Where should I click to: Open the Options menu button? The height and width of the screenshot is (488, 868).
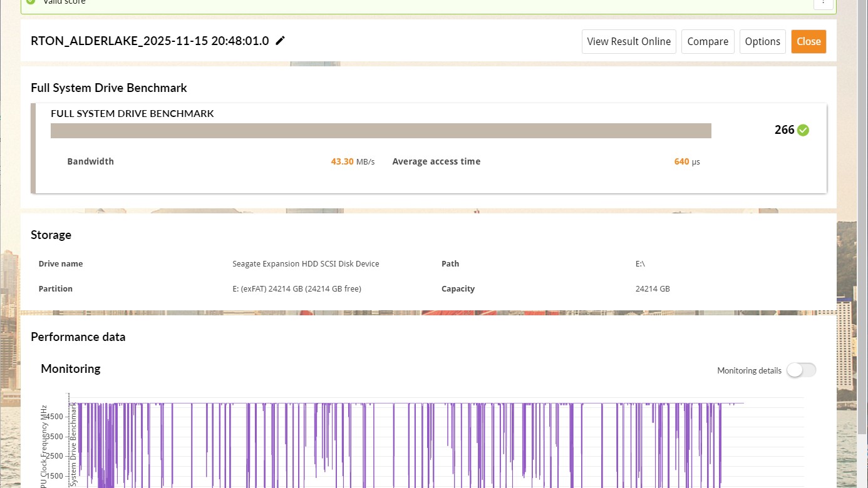click(x=762, y=41)
